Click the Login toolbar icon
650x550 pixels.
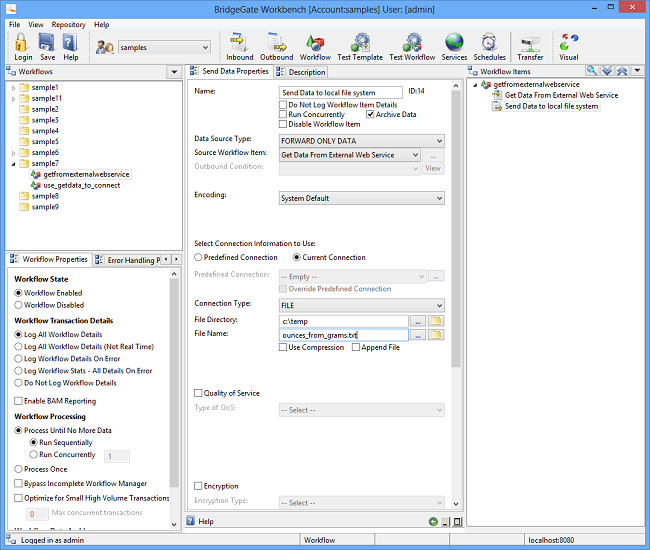(x=22, y=46)
